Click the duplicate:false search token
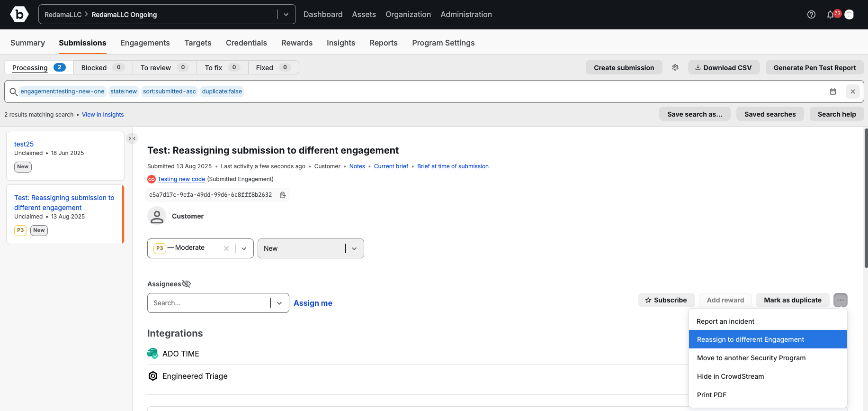The image size is (868, 411). click(222, 91)
